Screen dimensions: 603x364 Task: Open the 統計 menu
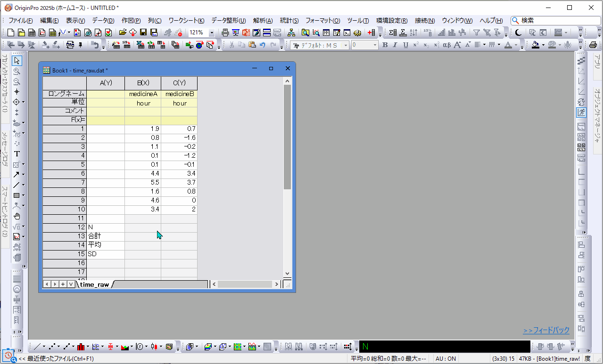coord(289,21)
